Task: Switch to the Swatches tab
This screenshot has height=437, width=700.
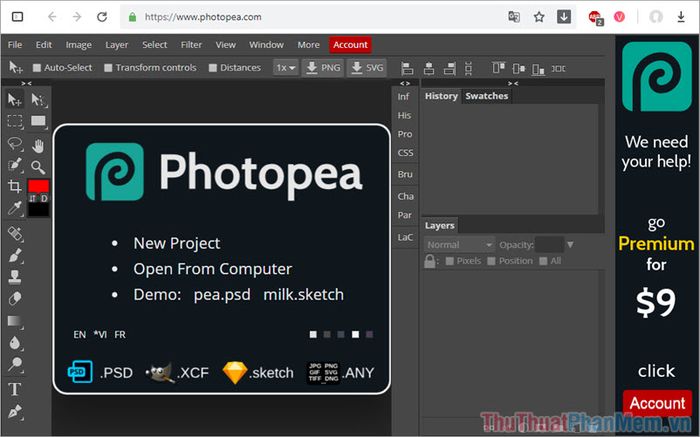Action: [x=487, y=96]
